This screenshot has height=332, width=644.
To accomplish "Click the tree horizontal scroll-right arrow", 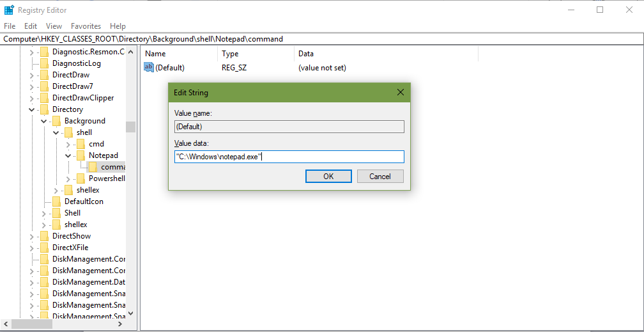I will point(120,324).
